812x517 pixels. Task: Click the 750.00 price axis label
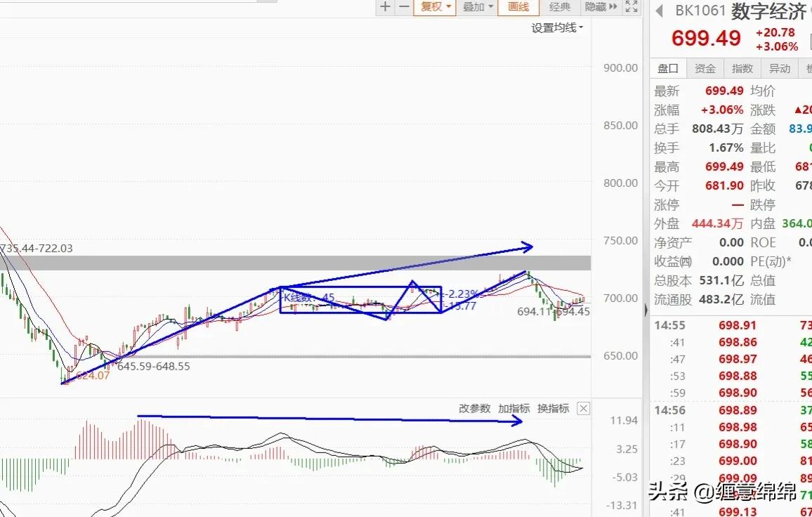pyautogui.click(x=620, y=240)
